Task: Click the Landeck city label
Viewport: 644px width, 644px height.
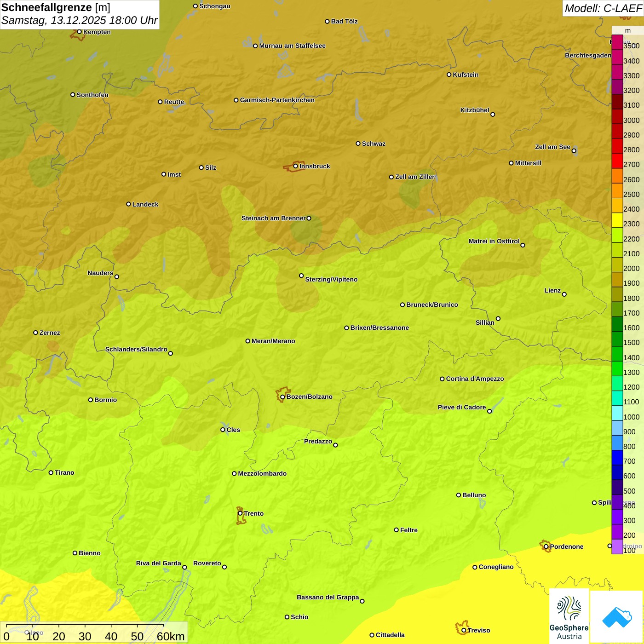Action: pyautogui.click(x=145, y=204)
